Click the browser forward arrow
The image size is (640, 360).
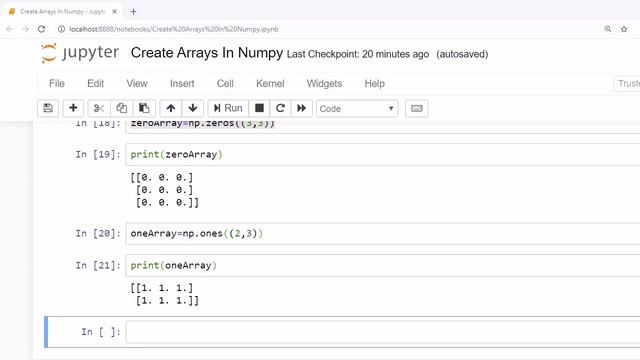[25, 29]
